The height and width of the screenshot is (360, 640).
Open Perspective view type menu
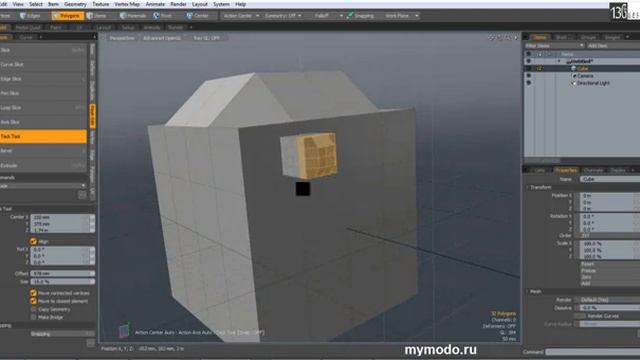122,38
